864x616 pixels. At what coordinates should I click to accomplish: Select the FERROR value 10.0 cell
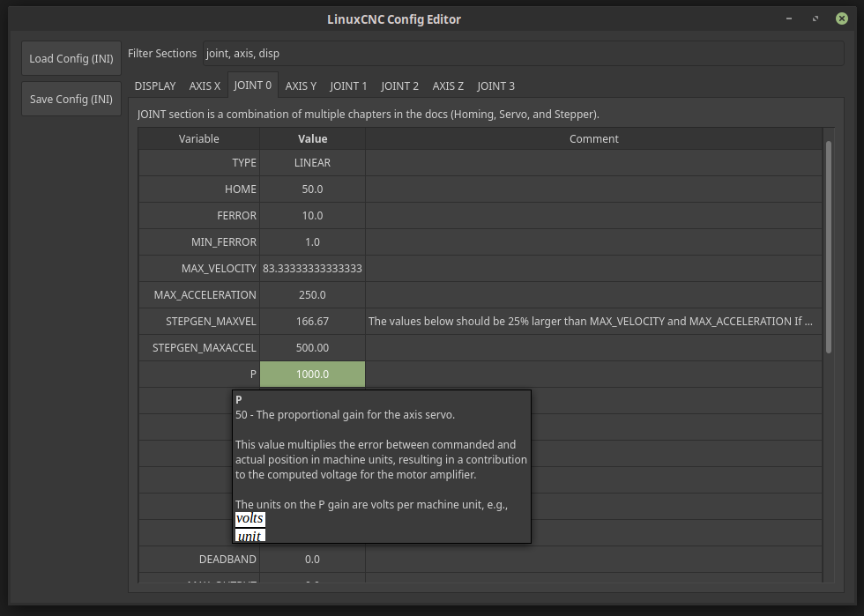(x=312, y=215)
